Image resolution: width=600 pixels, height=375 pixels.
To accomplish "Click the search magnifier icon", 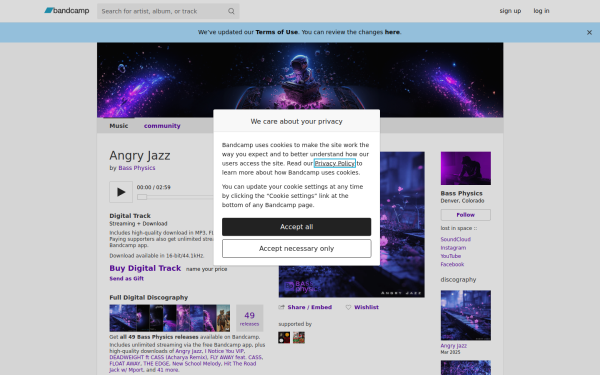I will tap(231, 11).
